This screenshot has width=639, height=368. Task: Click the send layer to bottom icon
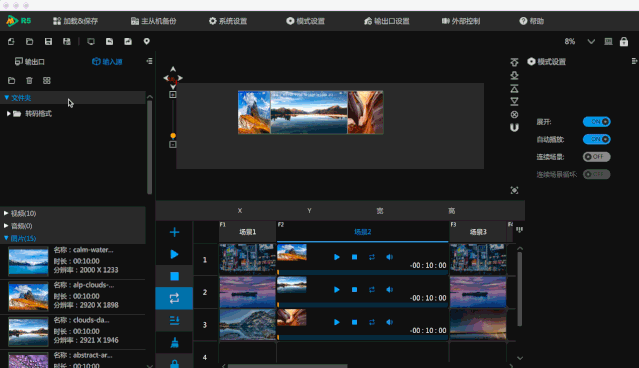coord(514,101)
